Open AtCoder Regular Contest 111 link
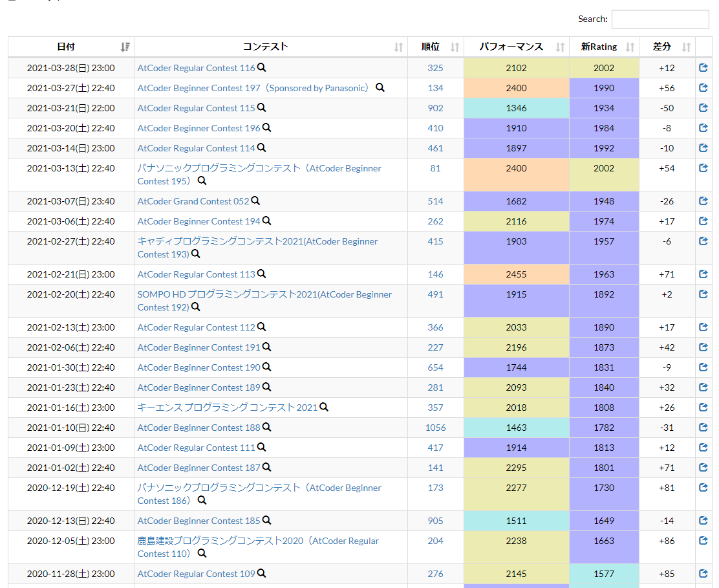 pos(196,448)
